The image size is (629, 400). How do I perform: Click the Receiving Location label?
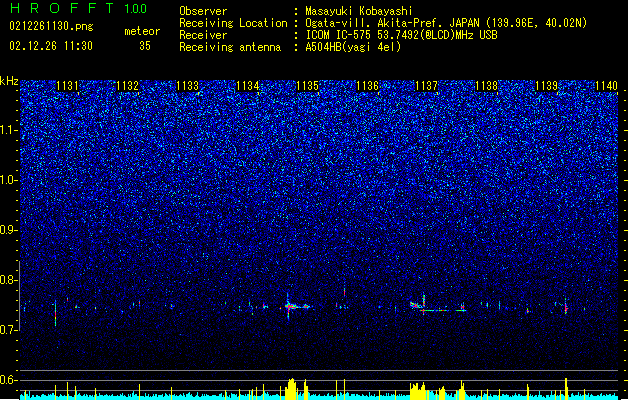pyautogui.click(x=233, y=23)
